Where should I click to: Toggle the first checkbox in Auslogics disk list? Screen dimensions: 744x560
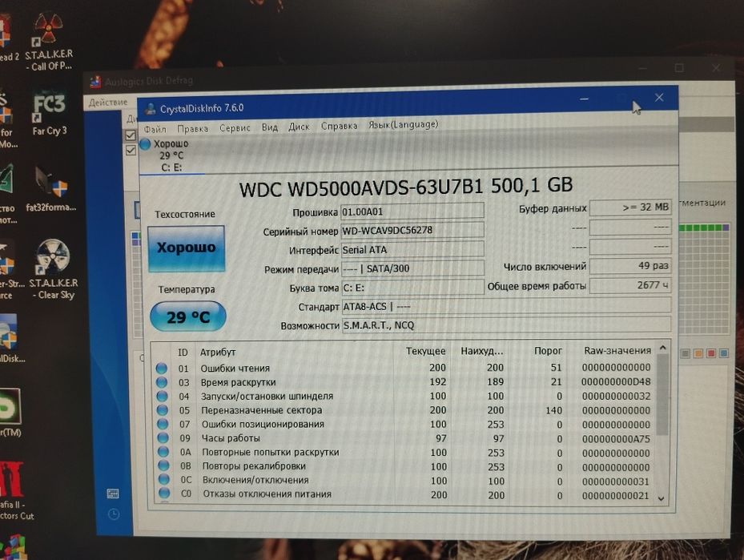(x=130, y=135)
